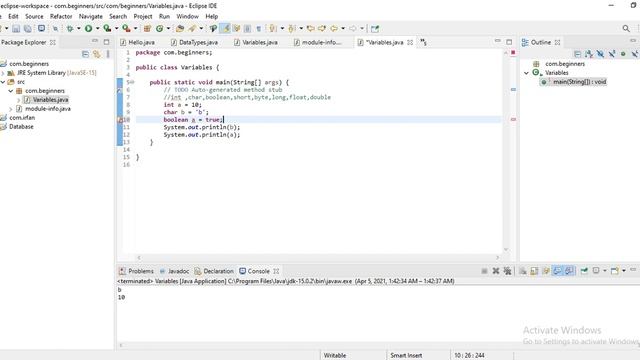Show hidden editors list chevron
This screenshot has width=640, height=360.
pyautogui.click(x=423, y=42)
